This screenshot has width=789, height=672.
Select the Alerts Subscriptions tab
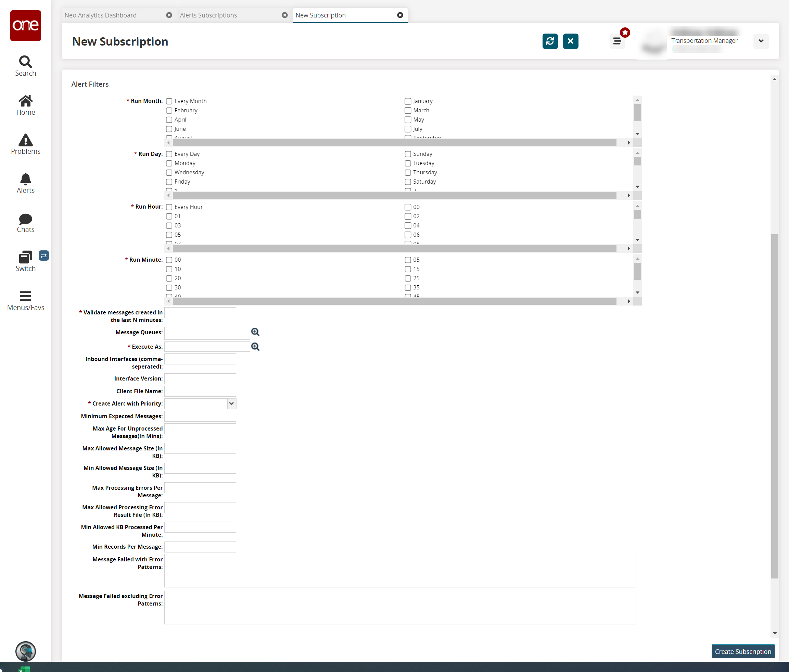coord(208,15)
